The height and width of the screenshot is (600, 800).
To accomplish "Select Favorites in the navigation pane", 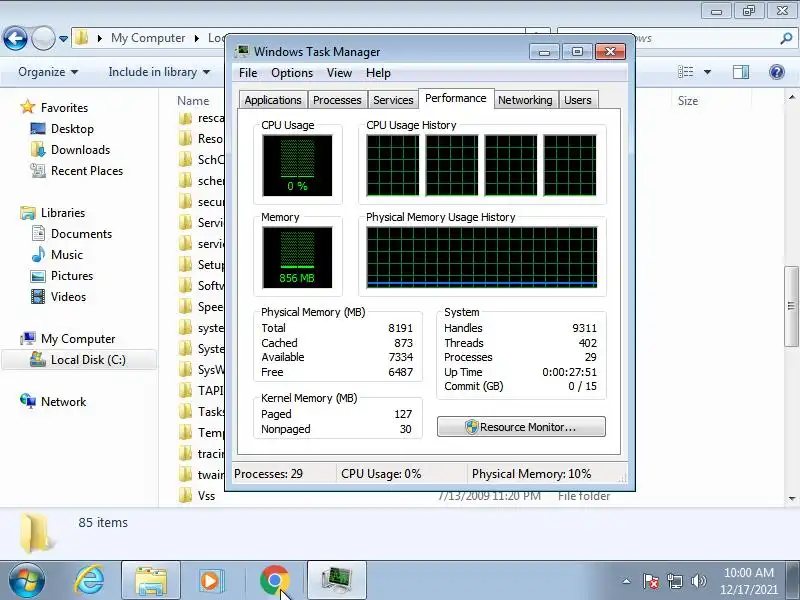I will [x=64, y=108].
